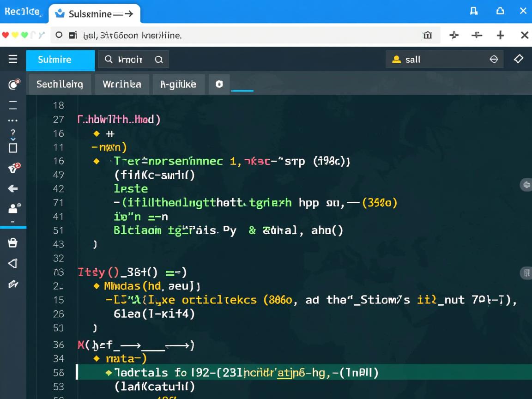Select the A-giüke tab
Image resolution: width=532 pixels, height=399 pixels.
178,84
